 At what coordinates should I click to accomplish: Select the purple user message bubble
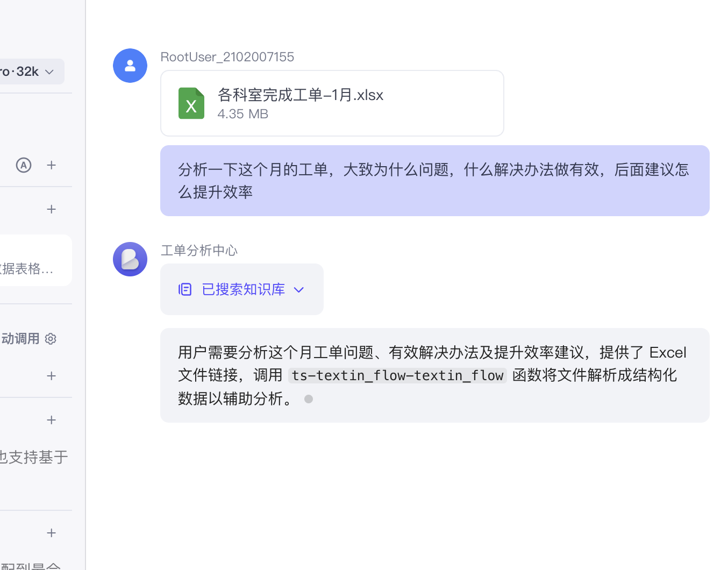point(434,181)
